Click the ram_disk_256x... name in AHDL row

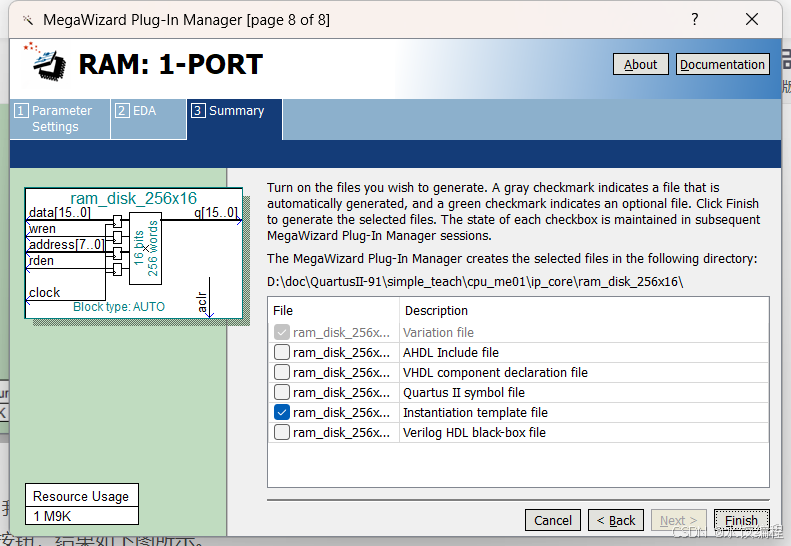[342, 352]
